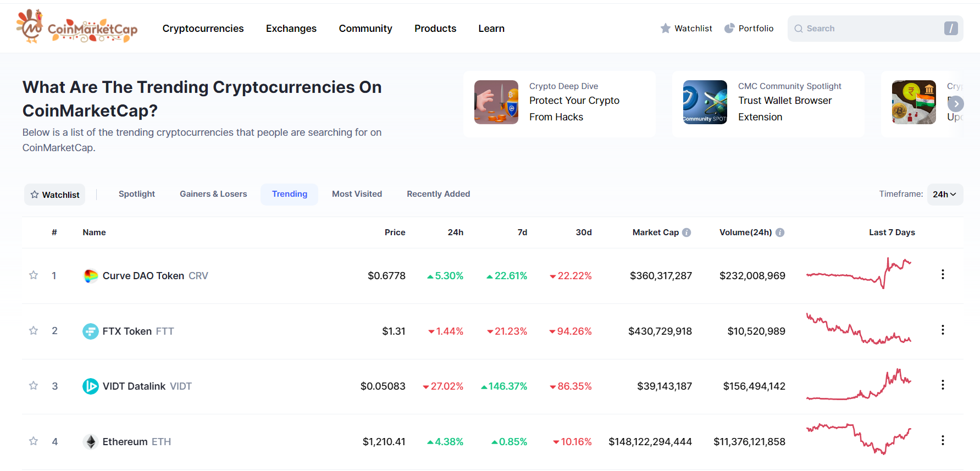Sort by the Price column header

[395, 232]
